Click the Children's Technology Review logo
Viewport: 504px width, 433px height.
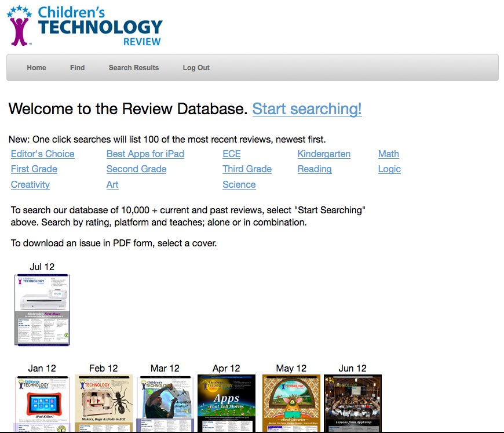85,26
